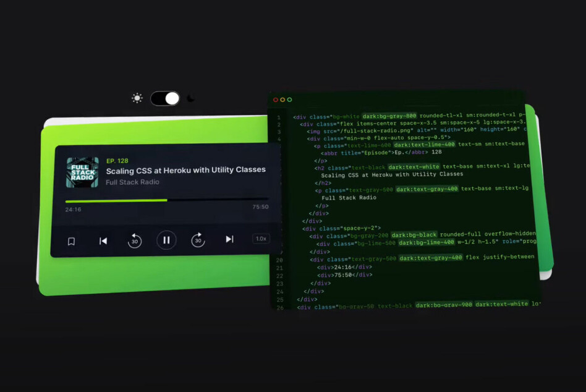Click the abbr Episode line in the code
This screenshot has width=586, height=392.
[381, 153]
